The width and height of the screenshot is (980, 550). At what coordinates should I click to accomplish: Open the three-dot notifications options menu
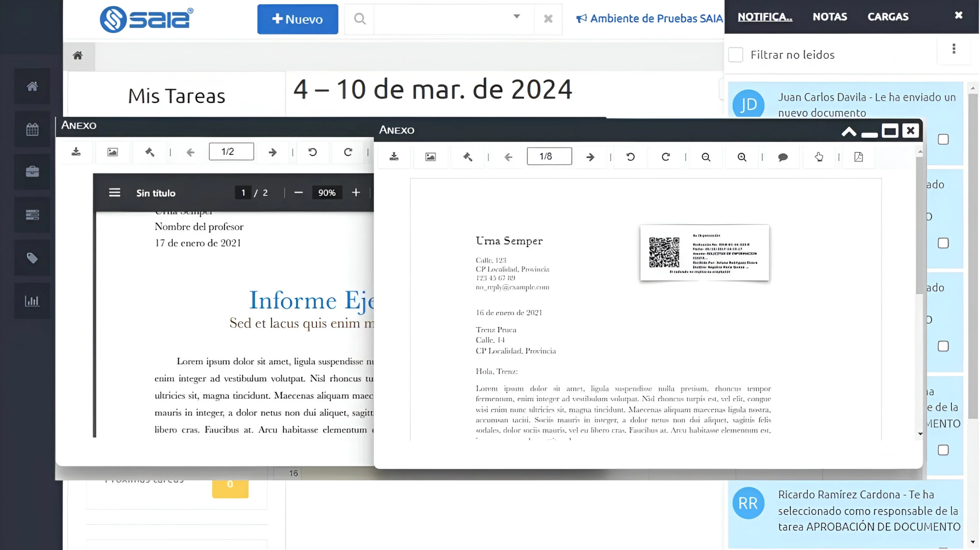tap(954, 49)
